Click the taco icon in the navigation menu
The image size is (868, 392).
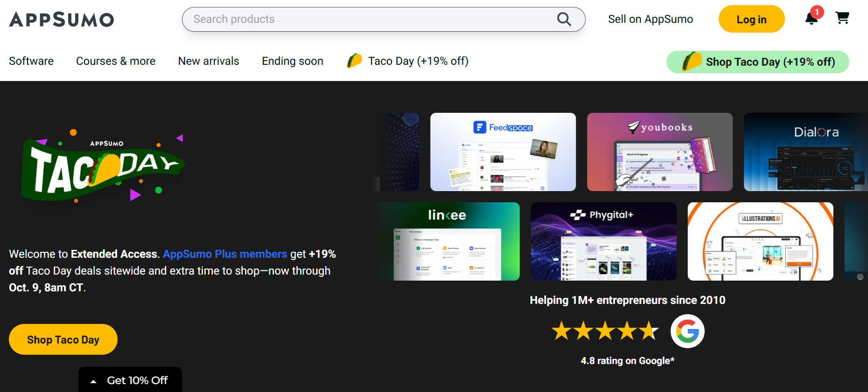tap(355, 61)
